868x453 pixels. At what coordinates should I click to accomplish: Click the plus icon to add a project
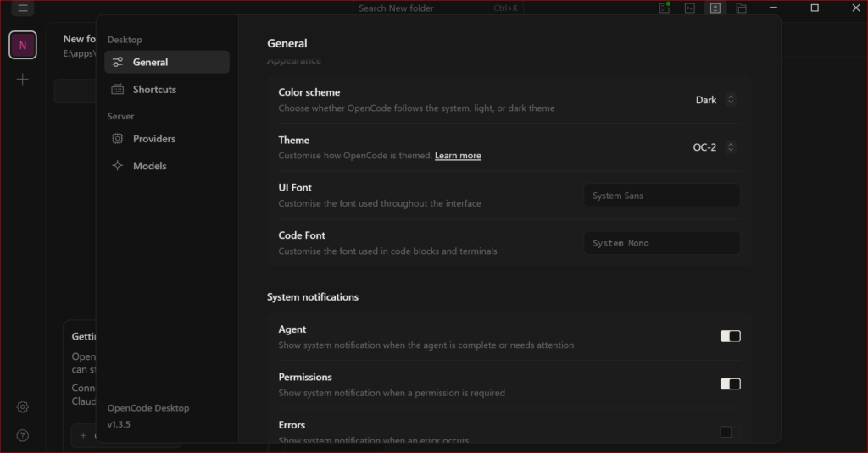[23, 80]
